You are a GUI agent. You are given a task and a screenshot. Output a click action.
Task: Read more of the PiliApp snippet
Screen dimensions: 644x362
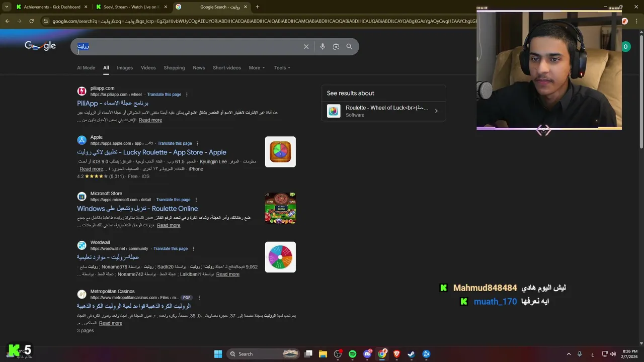point(150,120)
